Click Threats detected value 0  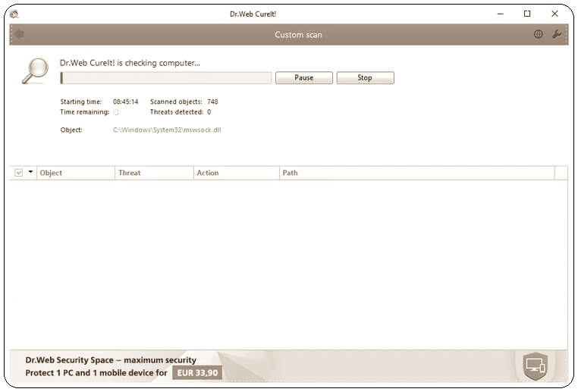click(209, 112)
